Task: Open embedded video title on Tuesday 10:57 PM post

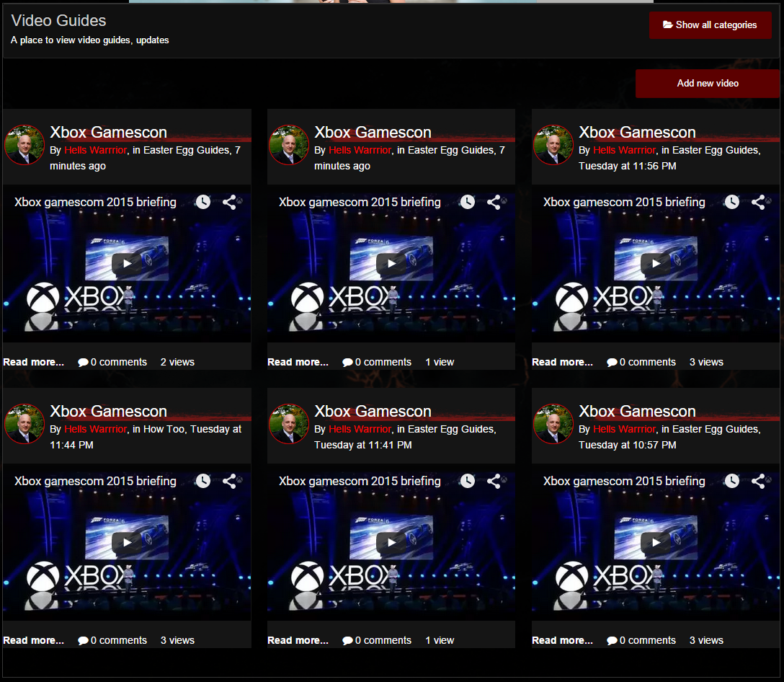Action: [625, 482]
